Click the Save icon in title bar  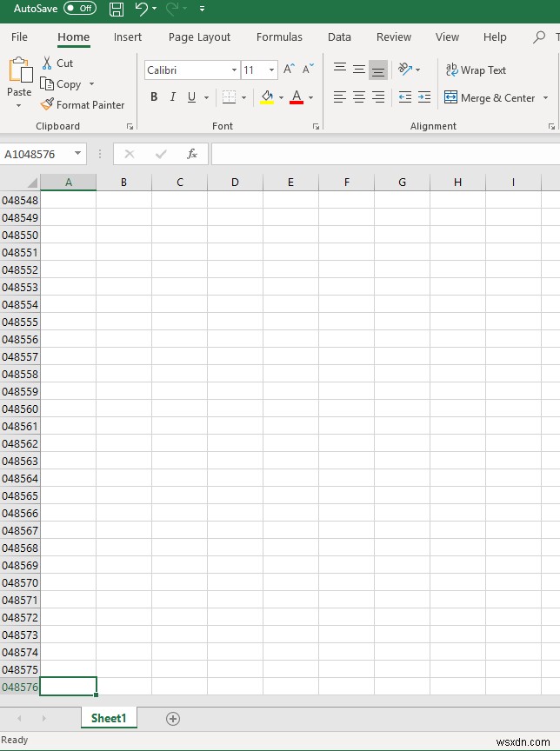tap(117, 9)
